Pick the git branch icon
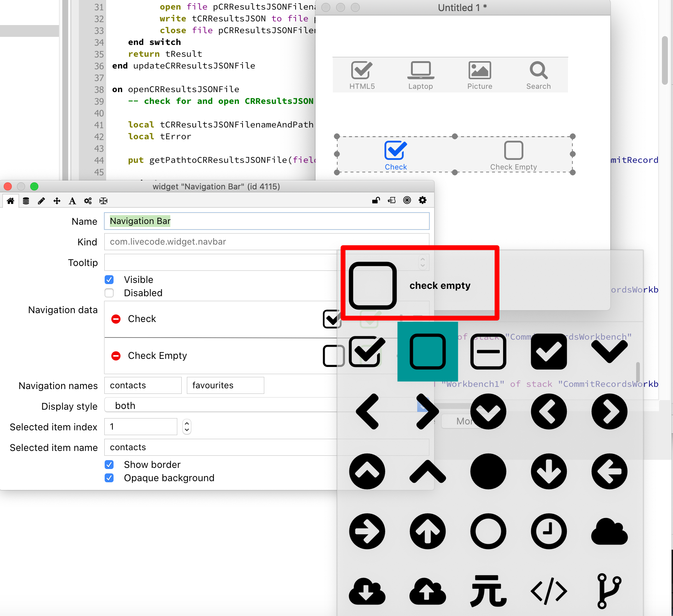The width and height of the screenshot is (673, 616). tap(609, 591)
